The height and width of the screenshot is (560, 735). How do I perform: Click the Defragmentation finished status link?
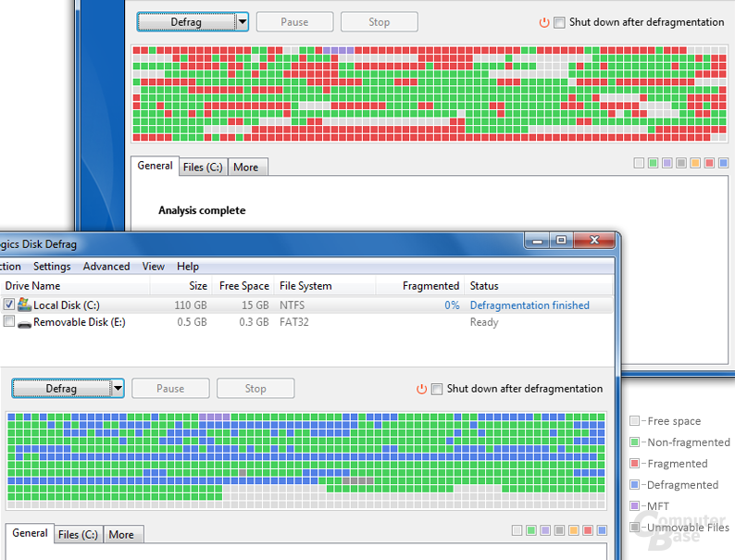pos(529,305)
